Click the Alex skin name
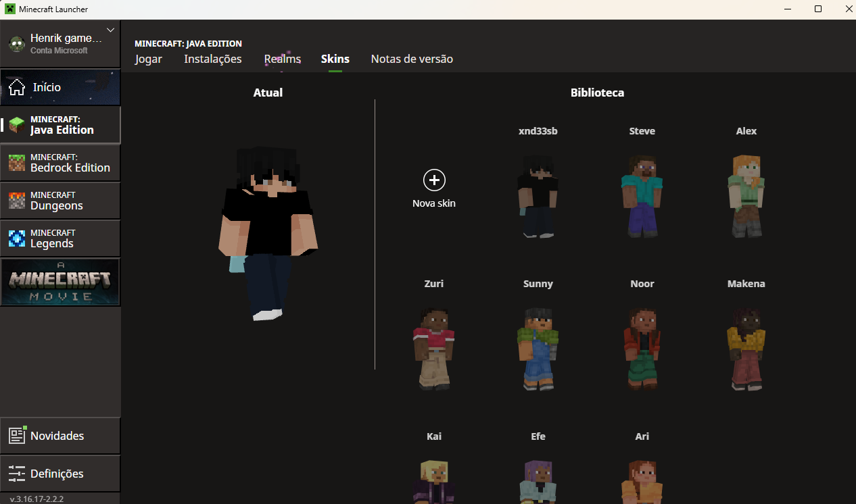 click(x=746, y=131)
